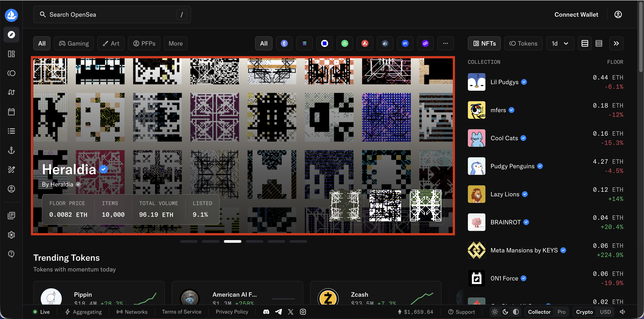The width and height of the screenshot is (644, 319).
Task: Select the All chains filter
Action: [x=264, y=44]
